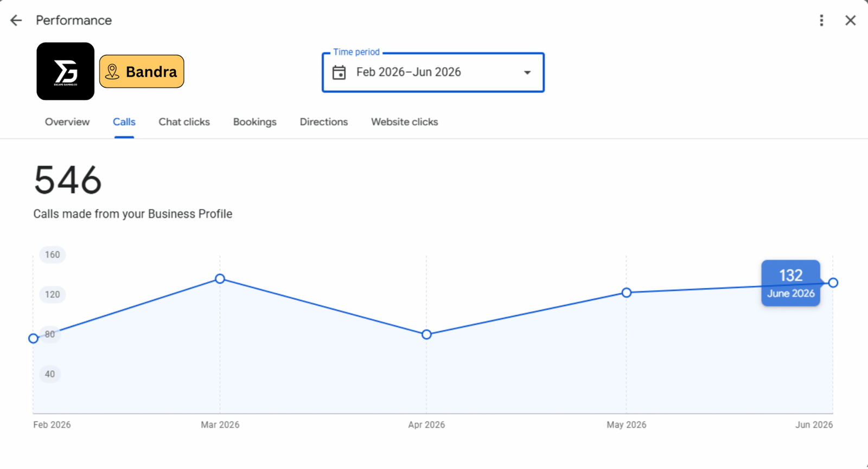
Task: Close the Performance panel
Action: click(850, 21)
